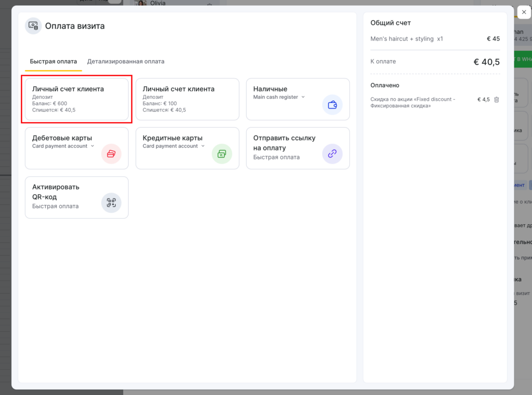This screenshot has height=395, width=532.
Task: Click the purple chain link icon
Action: pos(332,154)
